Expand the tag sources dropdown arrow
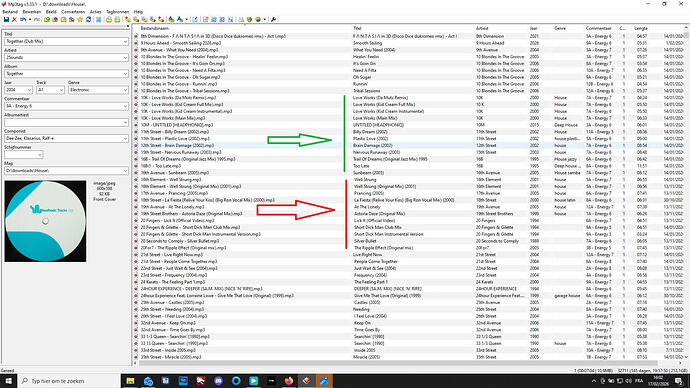Viewport: 690px width, 388px height. point(264,19)
